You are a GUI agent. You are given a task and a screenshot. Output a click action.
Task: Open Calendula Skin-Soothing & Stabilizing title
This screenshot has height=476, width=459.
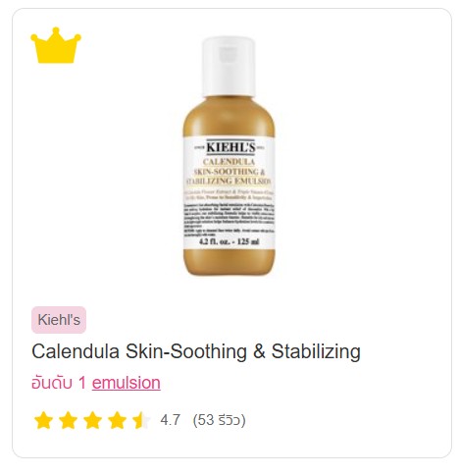(196, 351)
